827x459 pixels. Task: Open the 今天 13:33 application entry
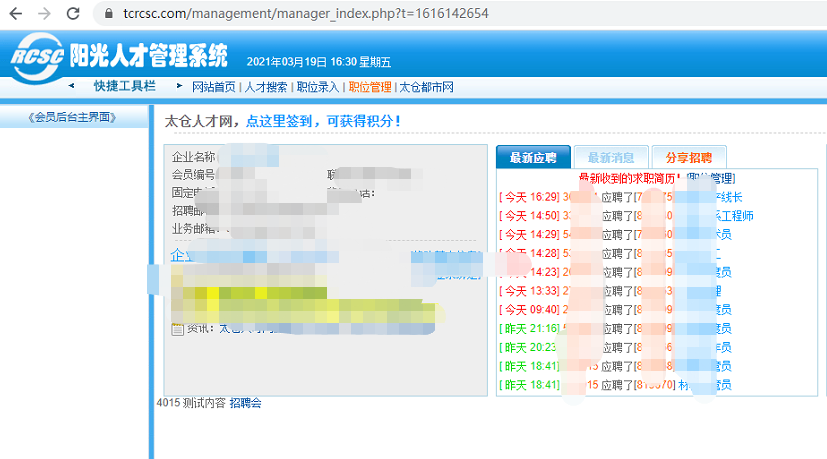[610, 291]
